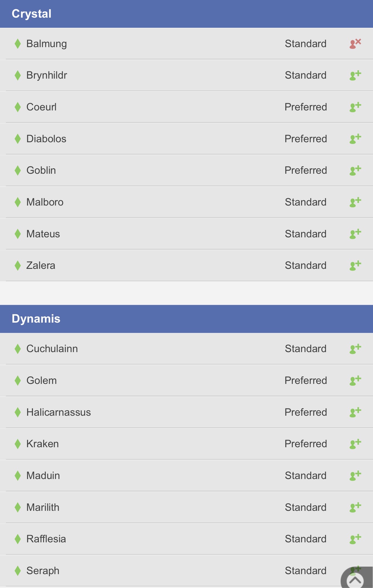Select the Maduin world name
The image size is (373, 588).
click(x=43, y=476)
